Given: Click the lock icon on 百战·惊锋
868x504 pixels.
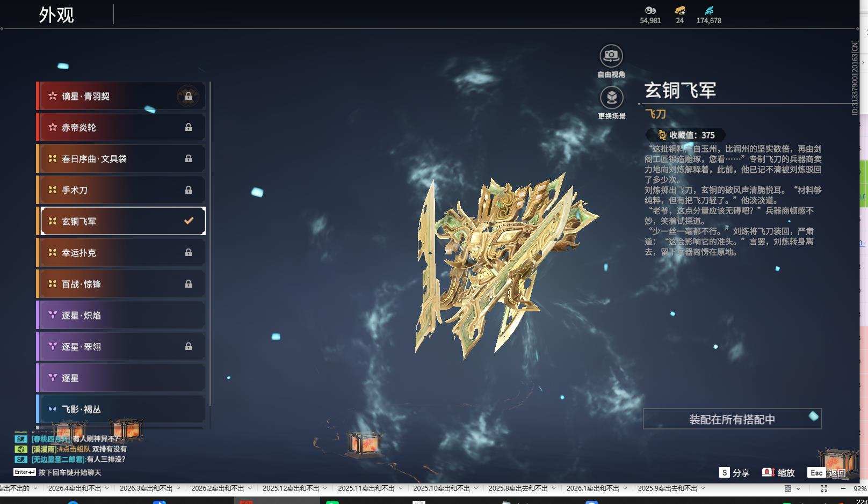Looking at the screenshot, I should 189,283.
